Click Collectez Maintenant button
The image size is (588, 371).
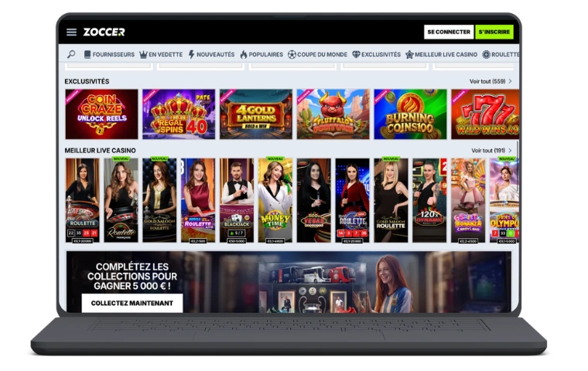point(132,303)
